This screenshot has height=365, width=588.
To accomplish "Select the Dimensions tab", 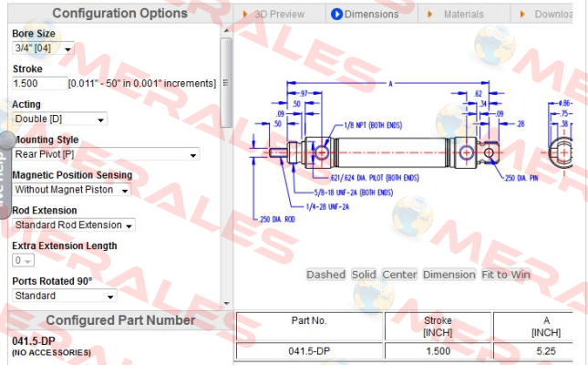I will click(x=371, y=15).
